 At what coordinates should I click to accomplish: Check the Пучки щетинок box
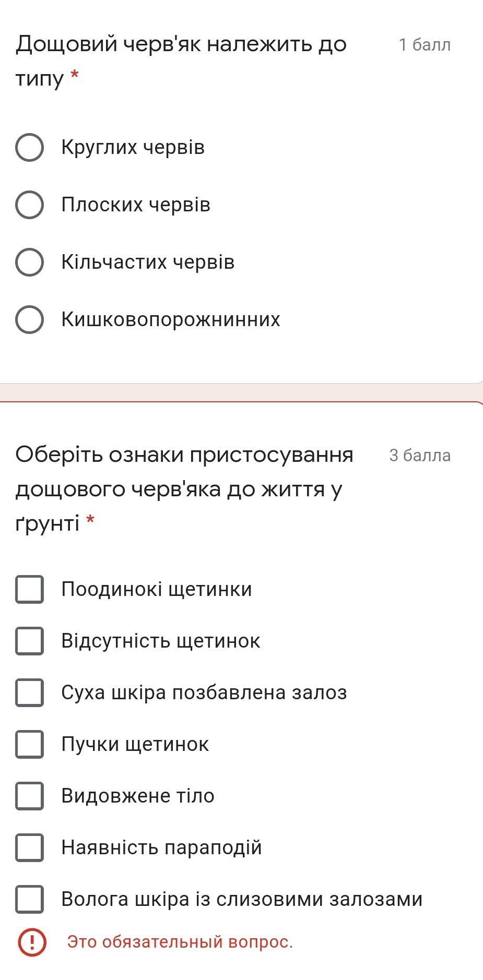coord(29,744)
